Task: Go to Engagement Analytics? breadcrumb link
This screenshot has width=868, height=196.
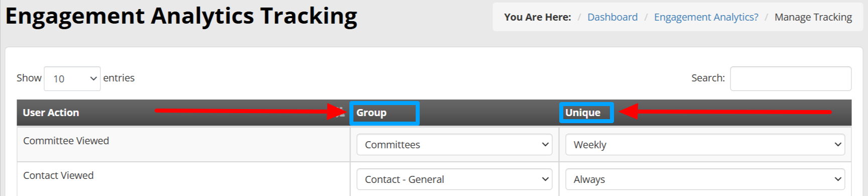Action: [706, 17]
